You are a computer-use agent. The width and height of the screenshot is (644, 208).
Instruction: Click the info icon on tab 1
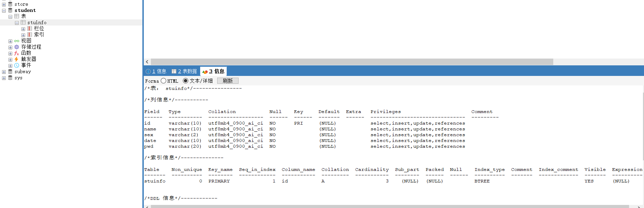click(x=148, y=71)
